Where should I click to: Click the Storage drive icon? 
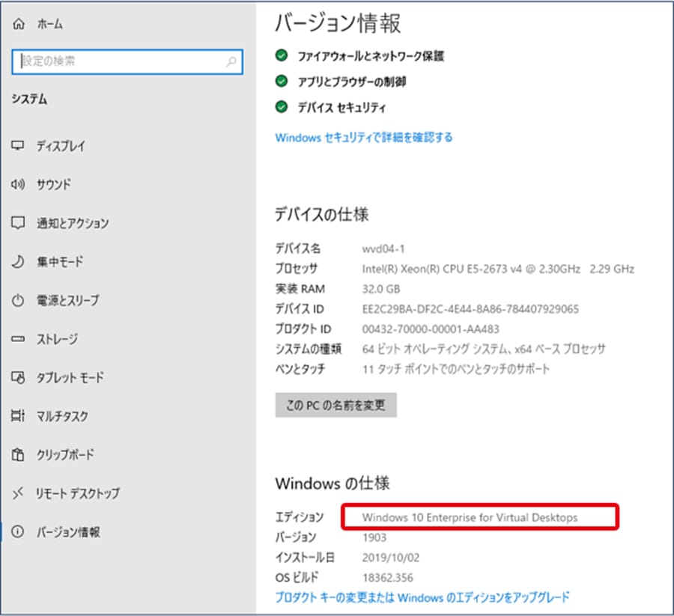(x=18, y=339)
